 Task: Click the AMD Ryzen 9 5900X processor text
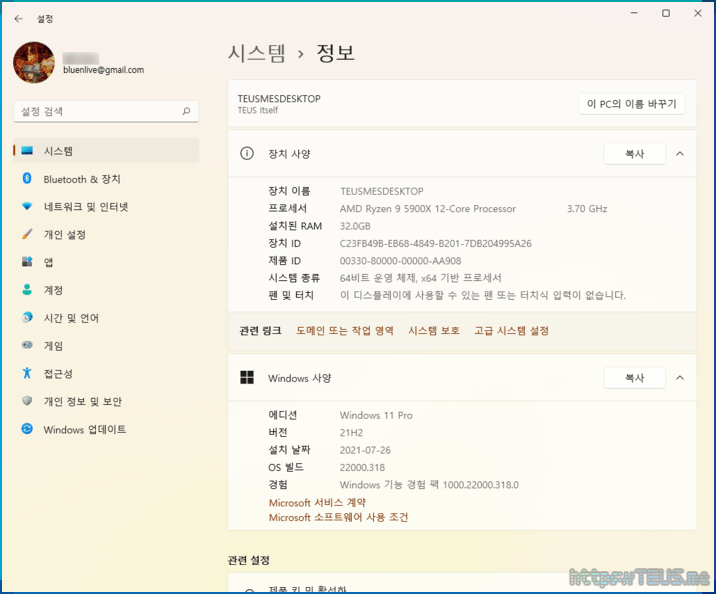428,209
